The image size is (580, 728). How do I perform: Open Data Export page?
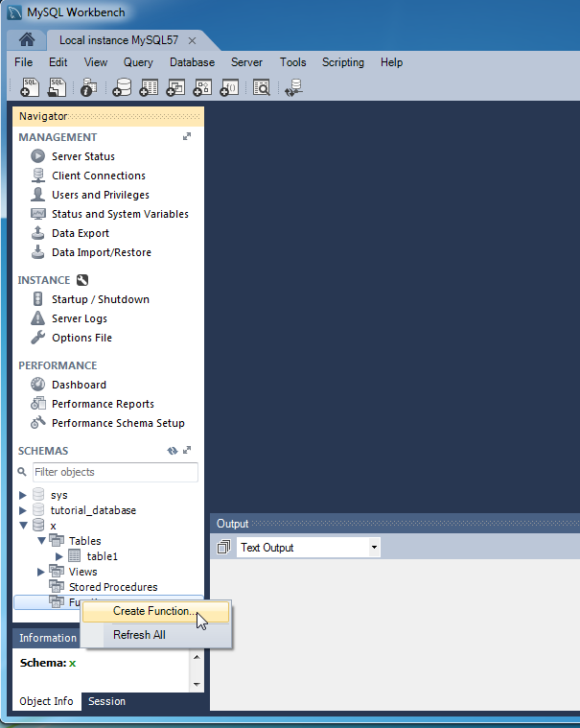coord(81,233)
